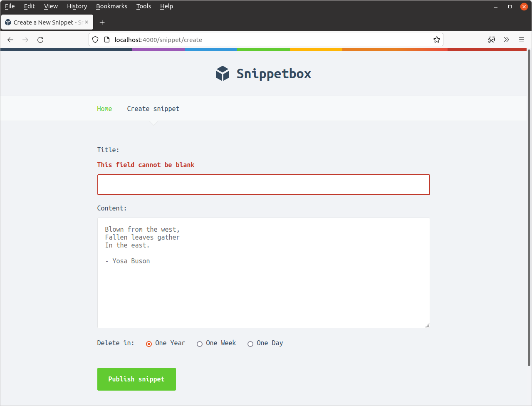
Task: Close the Create a New Snippet tab
Action: click(x=87, y=22)
